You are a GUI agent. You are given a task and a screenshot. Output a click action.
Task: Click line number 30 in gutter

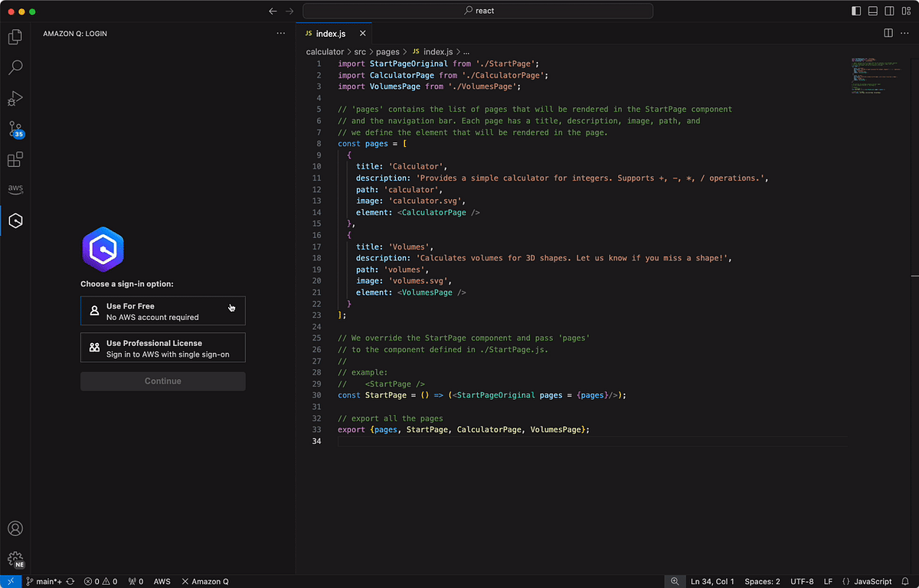pyautogui.click(x=316, y=396)
